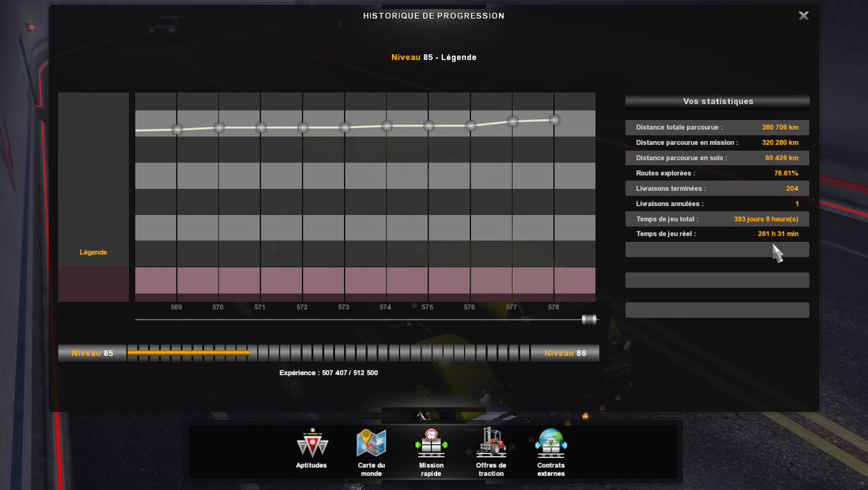Click the Historique de progression title

click(x=434, y=16)
